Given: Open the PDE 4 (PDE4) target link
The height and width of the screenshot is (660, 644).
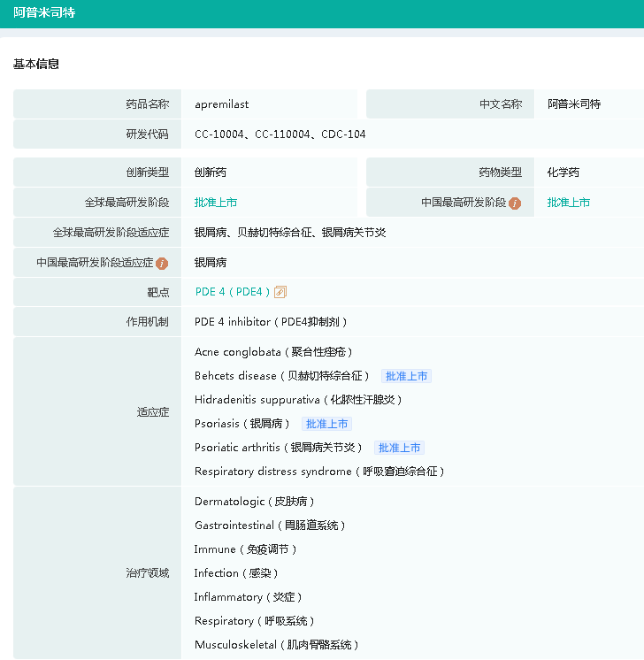Looking at the screenshot, I should tap(233, 292).
